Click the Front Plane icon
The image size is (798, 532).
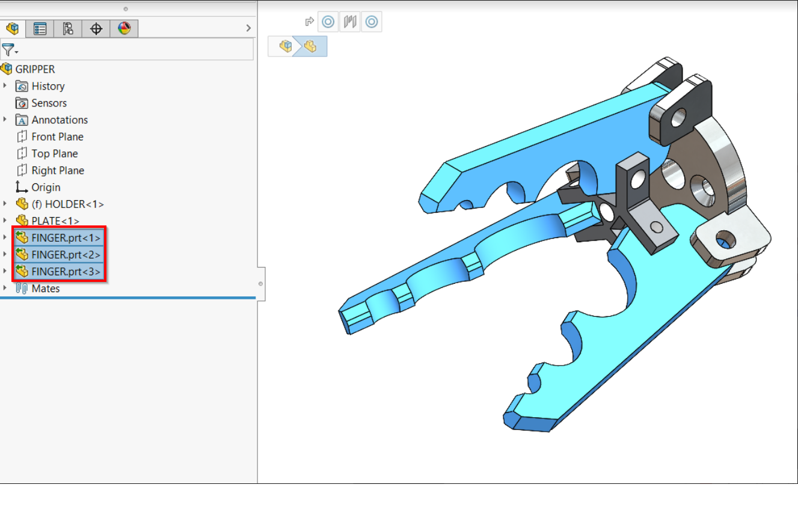(22, 136)
